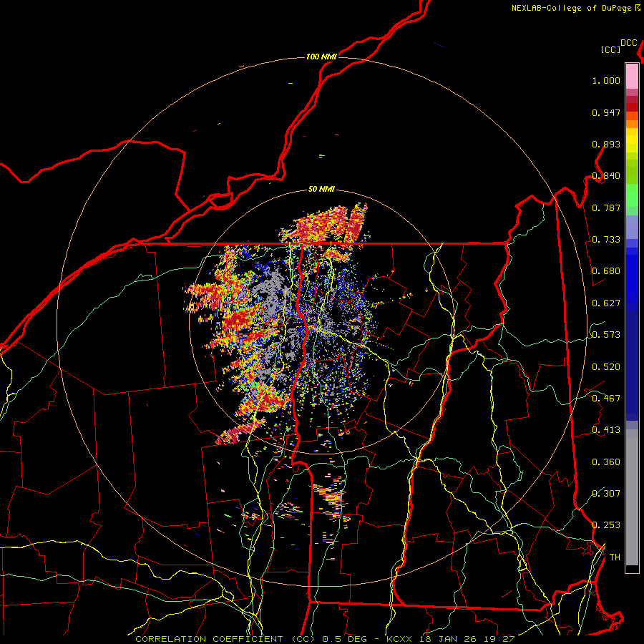
Task: Pick the pink swatch atop color bar
Action: click(x=632, y=76)
